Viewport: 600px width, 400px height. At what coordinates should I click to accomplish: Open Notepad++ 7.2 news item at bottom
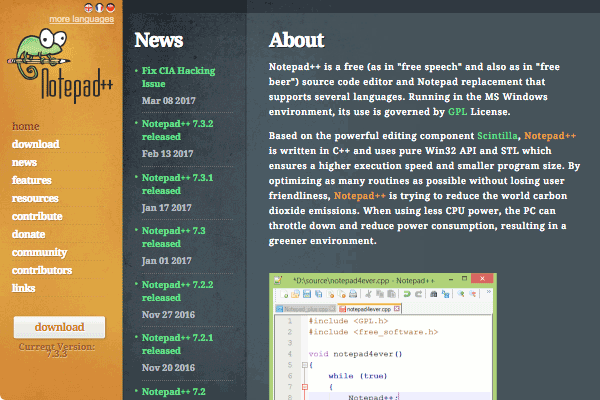click(x=173, y=392)
